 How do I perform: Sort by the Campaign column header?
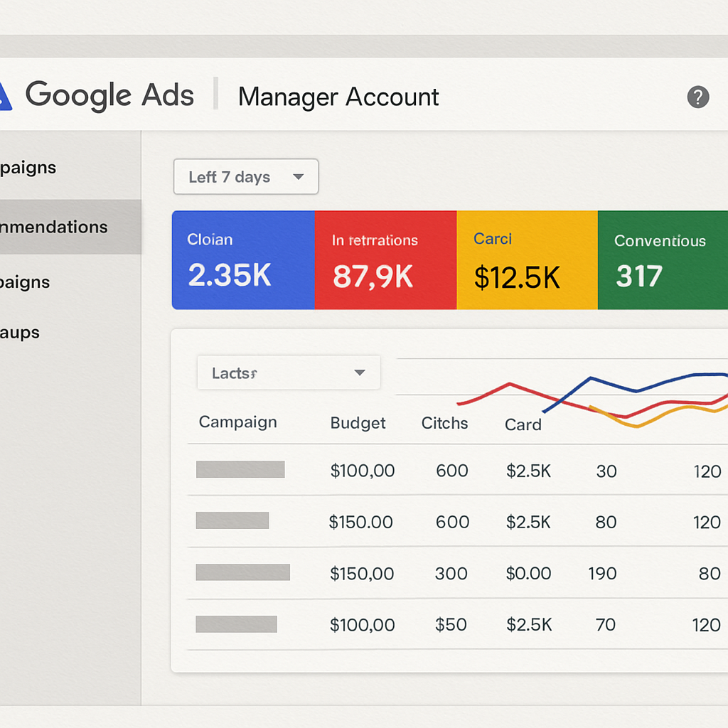pyautogui.click(x=237, y=422)
